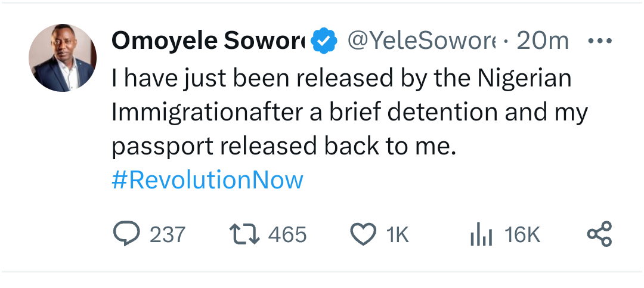Click the Omoyele Sowore display name
The image size is (644, 288).
tap(208, 41)
